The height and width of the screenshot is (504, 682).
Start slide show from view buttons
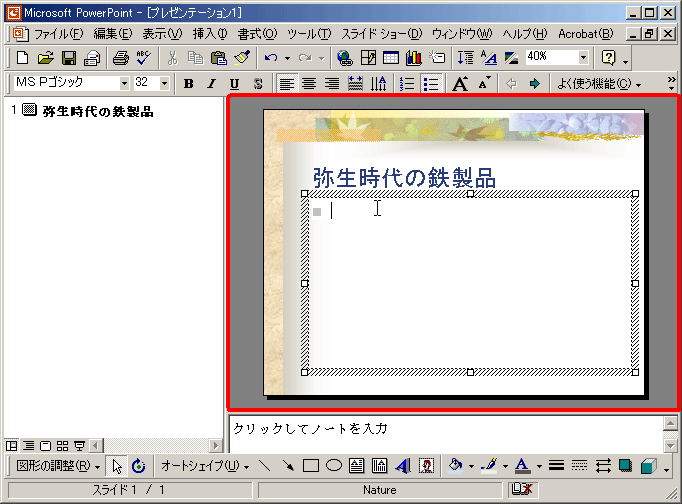click(x=79, y=446)
